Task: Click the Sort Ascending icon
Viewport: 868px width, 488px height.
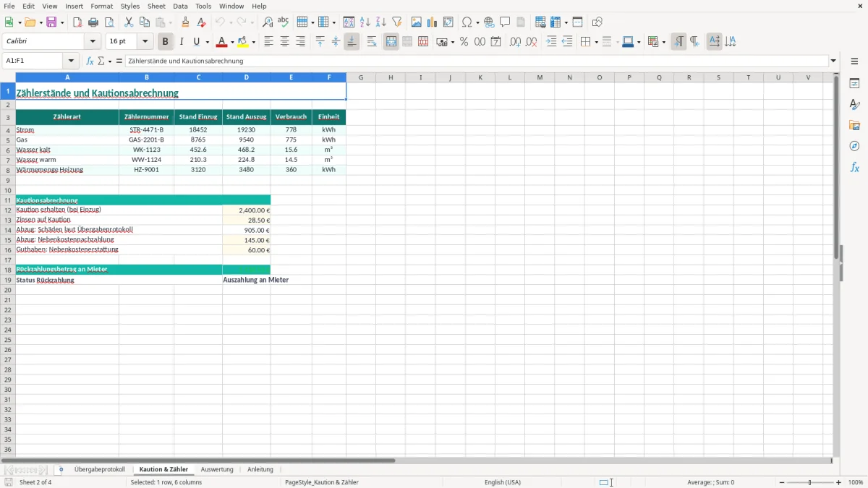Action: pyautogui.click(x=365, y=22)
